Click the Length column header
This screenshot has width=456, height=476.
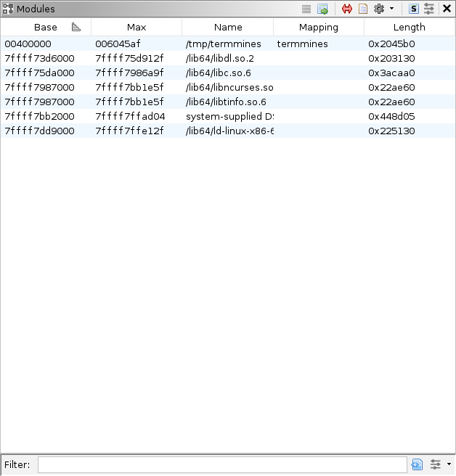click(409, 28)
